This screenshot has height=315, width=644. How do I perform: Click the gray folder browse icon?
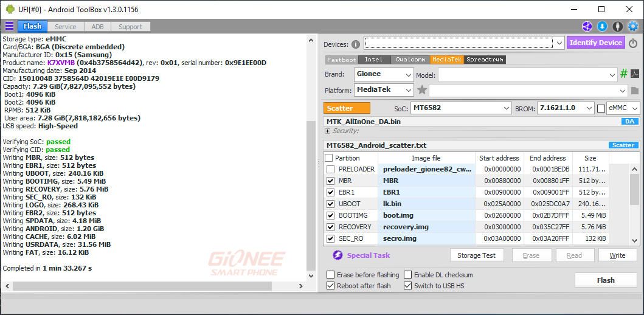[634, 91]
